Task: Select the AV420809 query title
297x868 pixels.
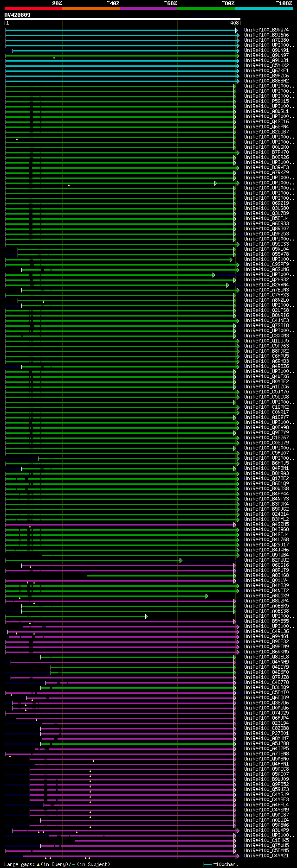Action: tap(18, 15)
